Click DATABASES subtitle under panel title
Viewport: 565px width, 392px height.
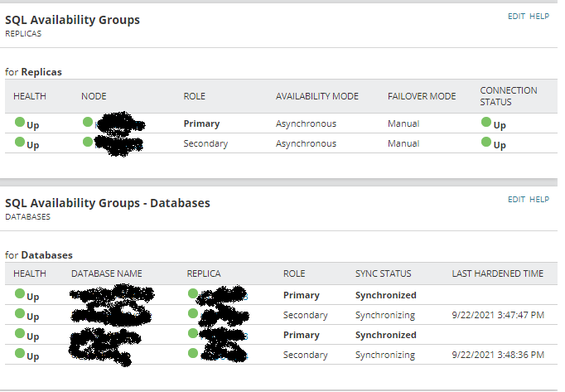click(x=27, y=217)
